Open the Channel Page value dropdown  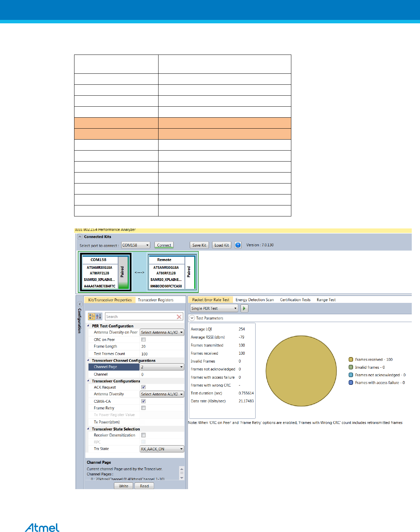pos(162,367)
